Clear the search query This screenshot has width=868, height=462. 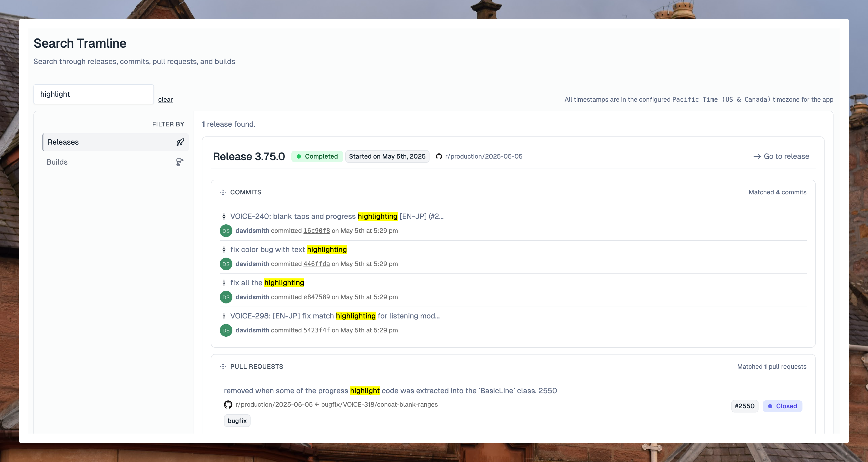(x=166, y=100)
